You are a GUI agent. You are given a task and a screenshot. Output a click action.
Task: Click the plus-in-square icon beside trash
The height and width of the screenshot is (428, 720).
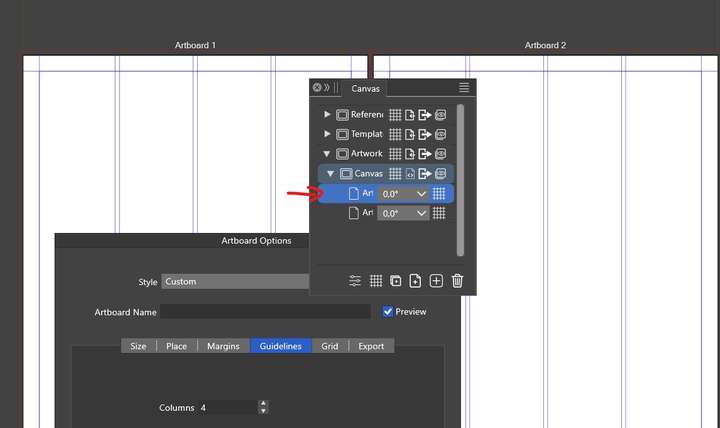click(x=436, y=281)
